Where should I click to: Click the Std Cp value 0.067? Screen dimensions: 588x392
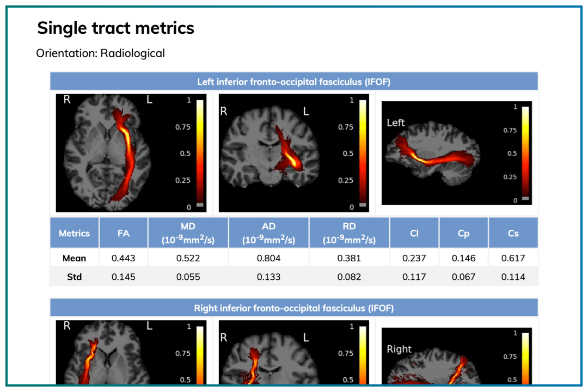(x=463, y=277)
